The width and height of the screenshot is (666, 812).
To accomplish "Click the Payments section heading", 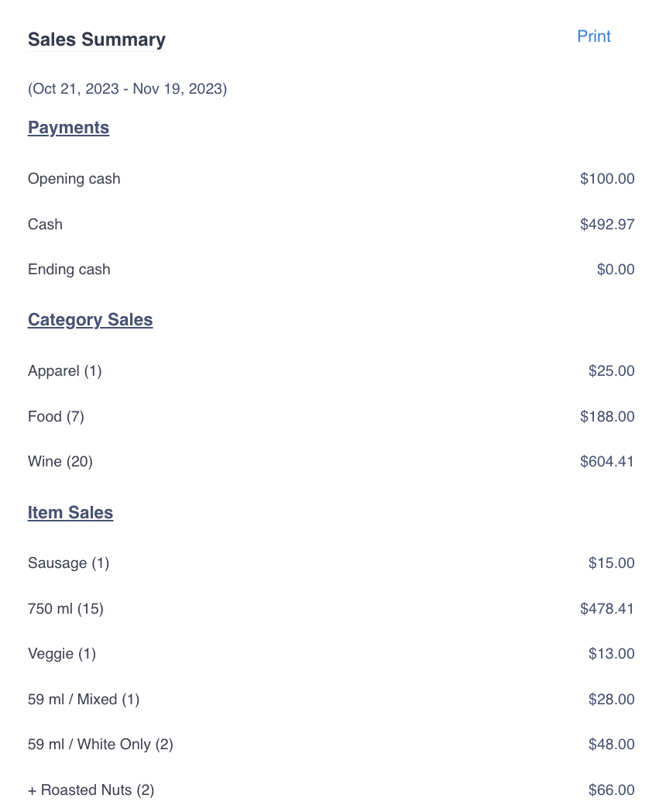I will coord(68,128).
